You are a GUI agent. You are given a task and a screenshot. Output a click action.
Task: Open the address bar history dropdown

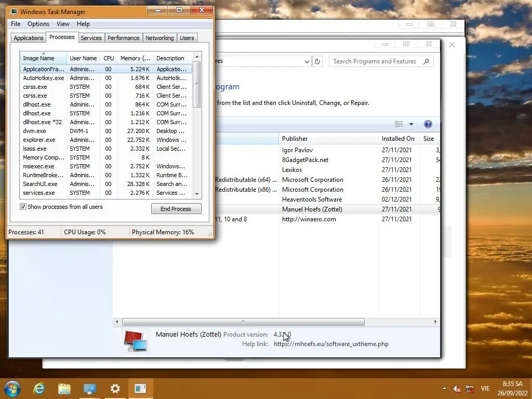pos(307,61)
